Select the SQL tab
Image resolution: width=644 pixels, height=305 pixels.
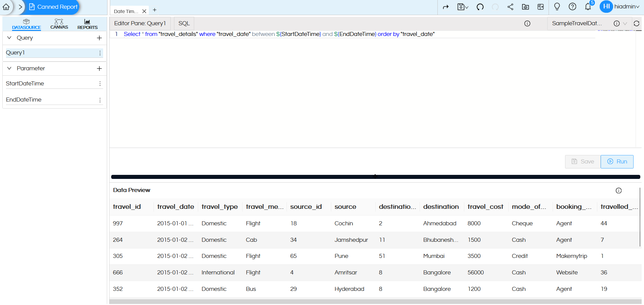(x=184, y=24)
